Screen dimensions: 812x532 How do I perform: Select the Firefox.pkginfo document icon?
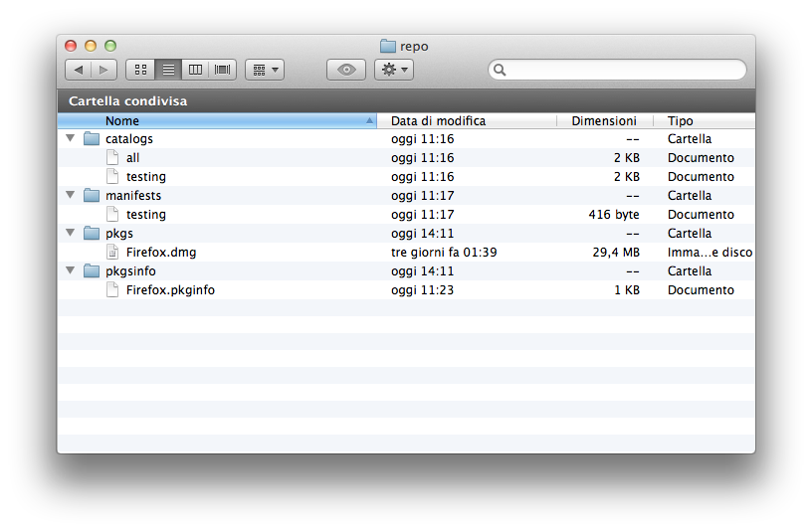[112, 289]
